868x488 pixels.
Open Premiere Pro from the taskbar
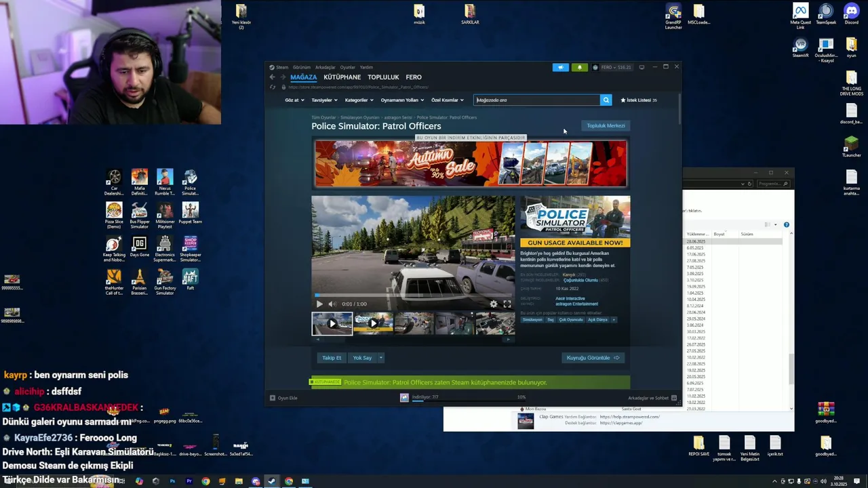[x=189, y=481]
